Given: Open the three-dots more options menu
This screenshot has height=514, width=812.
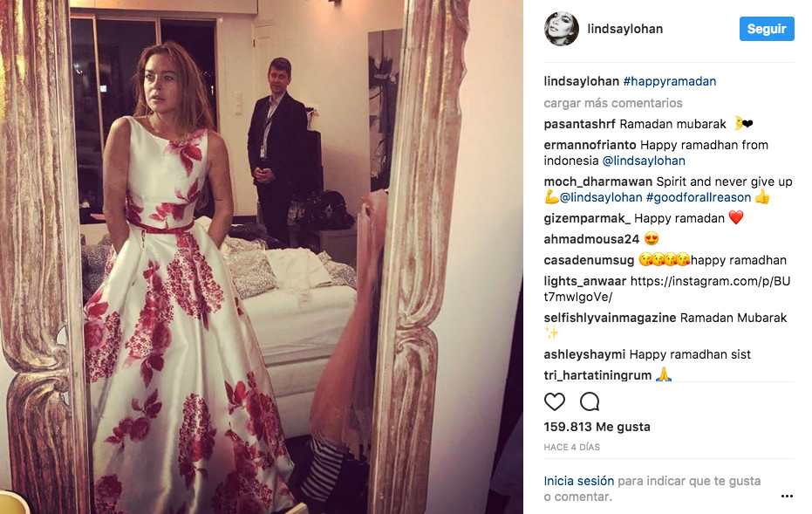Looking at the screenshot, I should [787, 497].
